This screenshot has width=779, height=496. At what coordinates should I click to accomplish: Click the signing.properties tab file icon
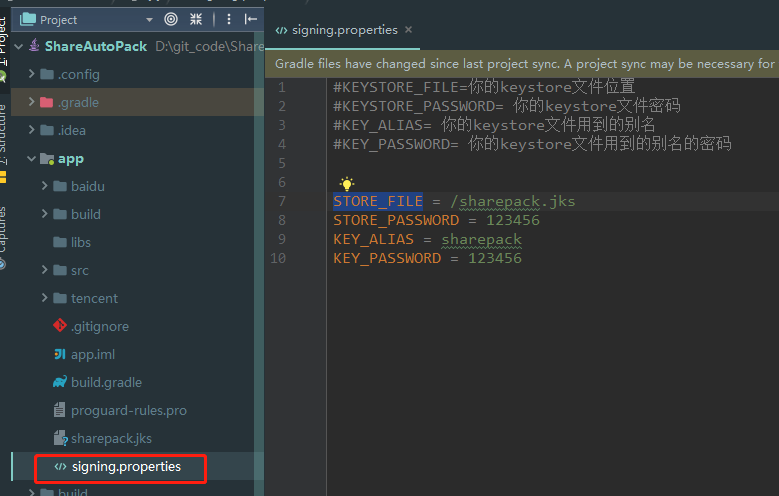tap(281, 30)
